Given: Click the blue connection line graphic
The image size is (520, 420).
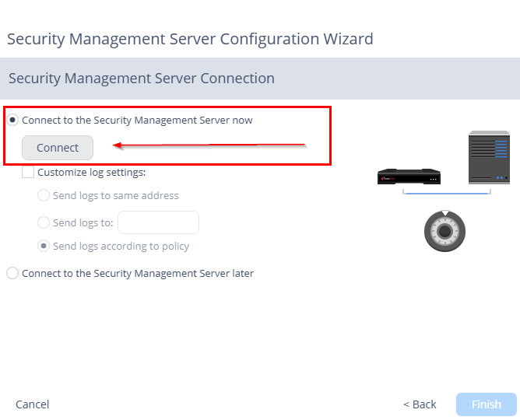Looking at the screenshot, I should point(447,192).
